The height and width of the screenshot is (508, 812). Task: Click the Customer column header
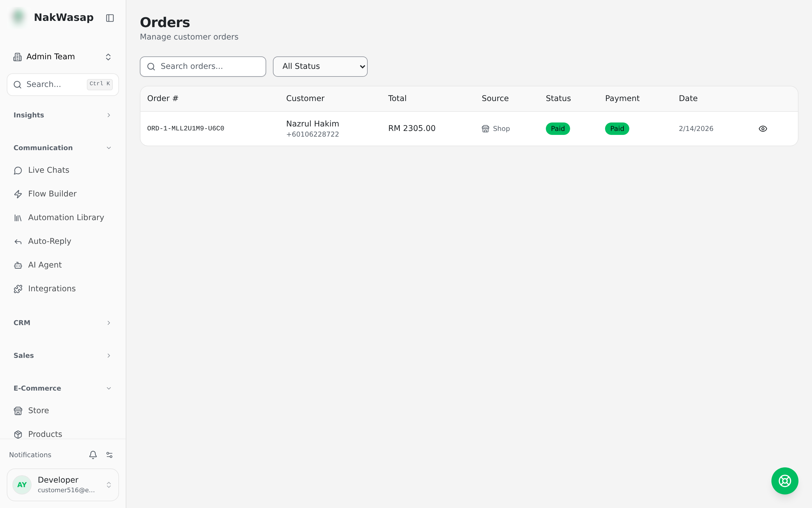305,98
